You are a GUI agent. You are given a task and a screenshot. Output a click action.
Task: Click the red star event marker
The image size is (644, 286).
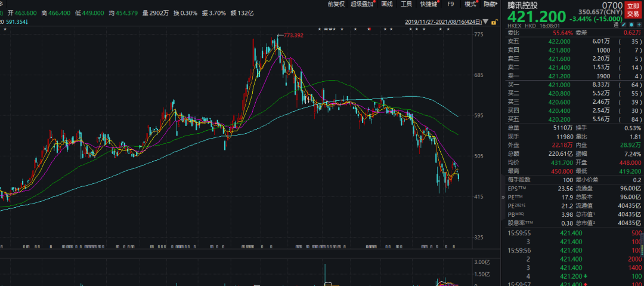click(369, 29)
